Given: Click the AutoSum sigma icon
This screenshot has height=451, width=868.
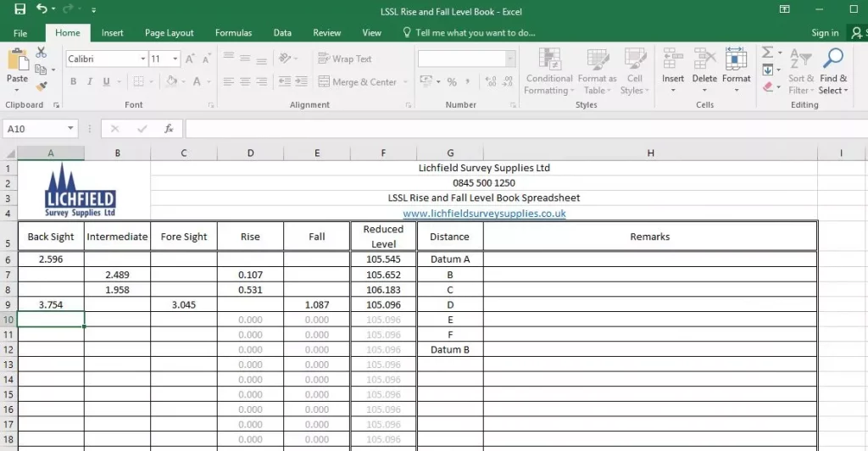Looking at the screenshot, I should point(767,52).
